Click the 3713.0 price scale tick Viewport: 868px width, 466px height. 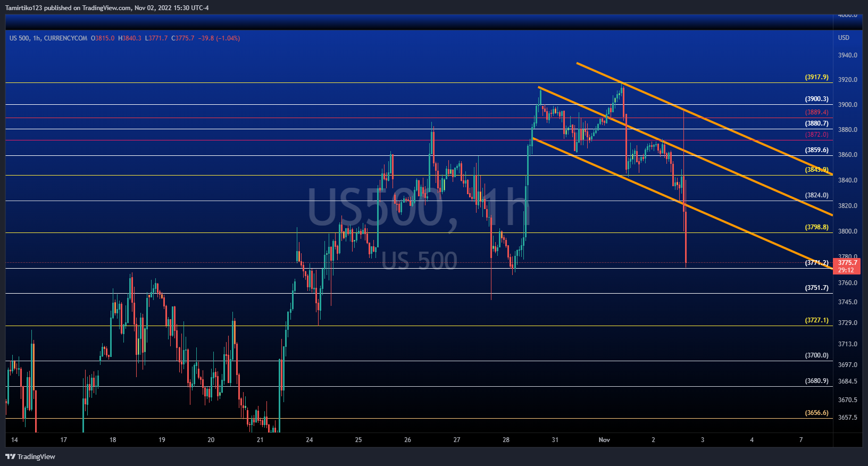pyautogui.click(x=848, y=344)
